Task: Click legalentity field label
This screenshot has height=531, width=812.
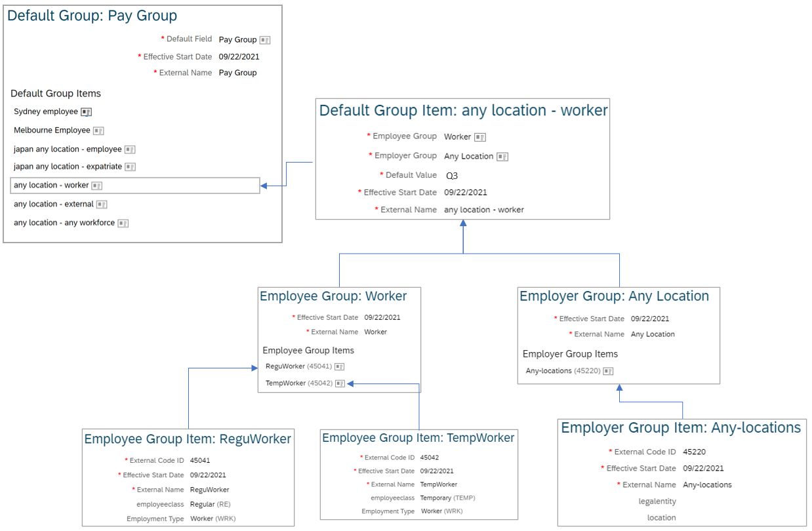Action: point(657,501)
